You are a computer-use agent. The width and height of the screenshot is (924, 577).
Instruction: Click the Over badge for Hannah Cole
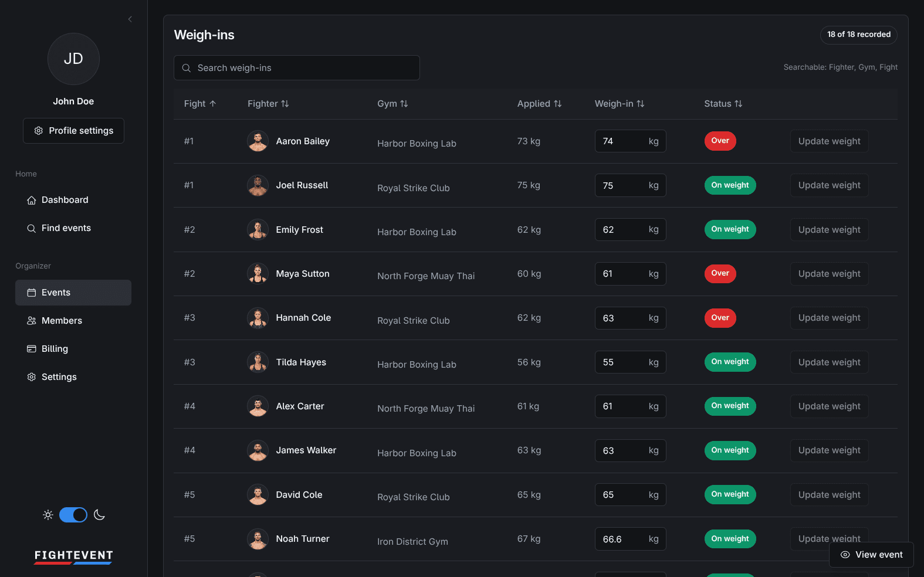(720, 318)
